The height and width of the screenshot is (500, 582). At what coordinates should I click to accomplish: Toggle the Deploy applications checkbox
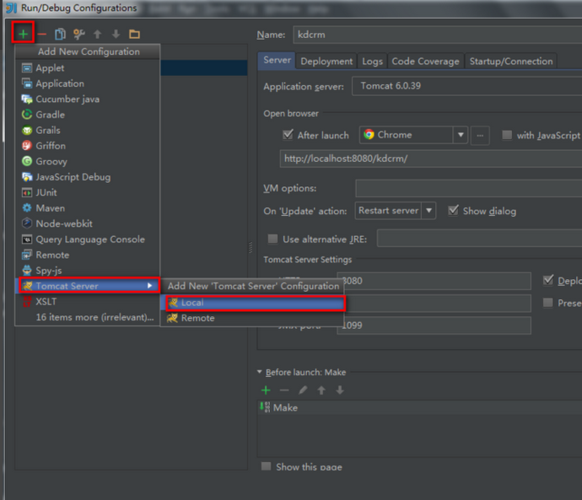[548, 280]
